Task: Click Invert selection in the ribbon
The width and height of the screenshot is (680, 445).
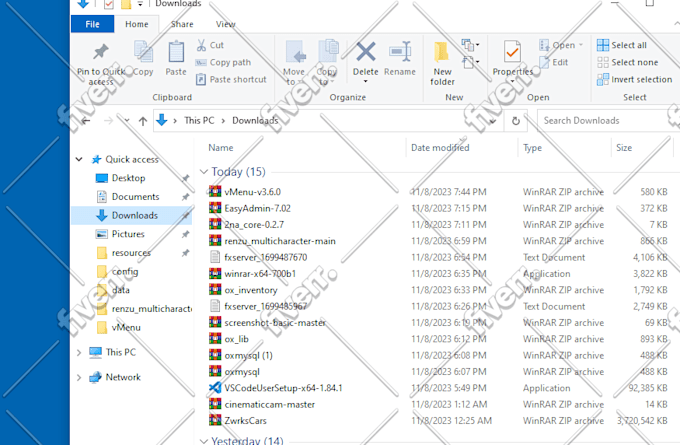Action: 634,79
